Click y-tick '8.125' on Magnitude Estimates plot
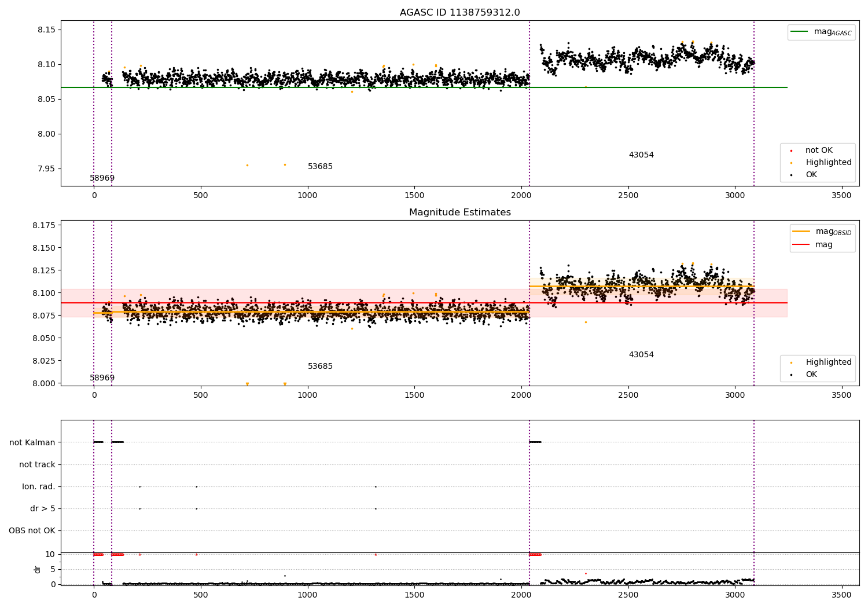 44,270
